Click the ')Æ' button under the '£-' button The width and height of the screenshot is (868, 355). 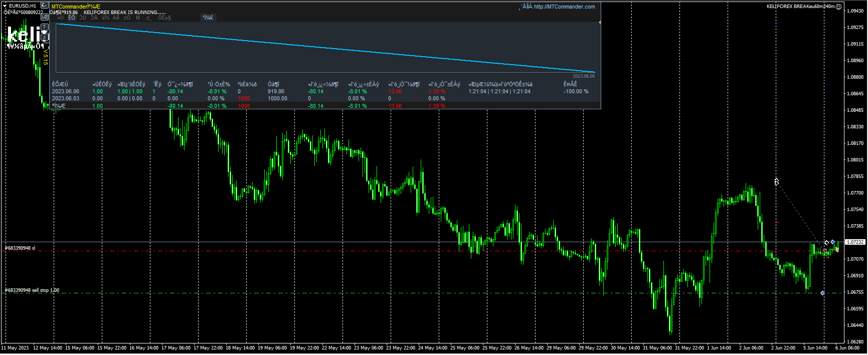[45, 17]
